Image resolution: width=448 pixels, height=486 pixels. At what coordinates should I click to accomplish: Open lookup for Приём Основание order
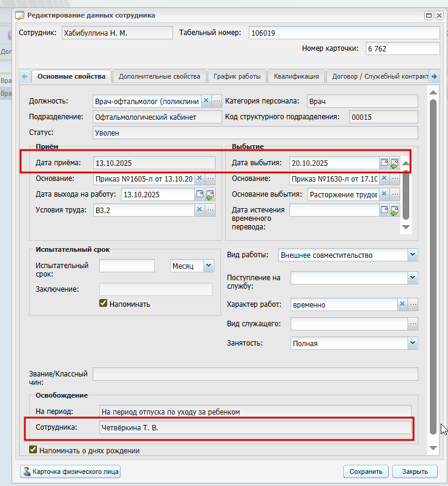tap(211, 178)
